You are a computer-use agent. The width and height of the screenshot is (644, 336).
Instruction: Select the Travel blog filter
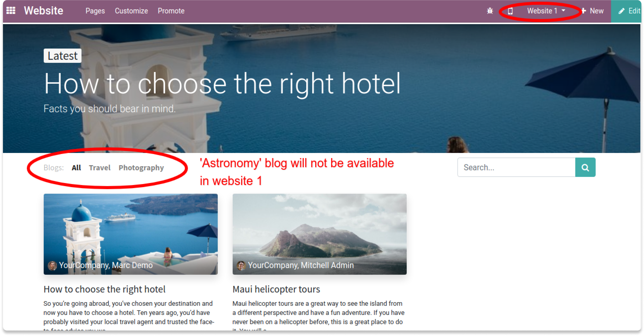click(100, 167)
